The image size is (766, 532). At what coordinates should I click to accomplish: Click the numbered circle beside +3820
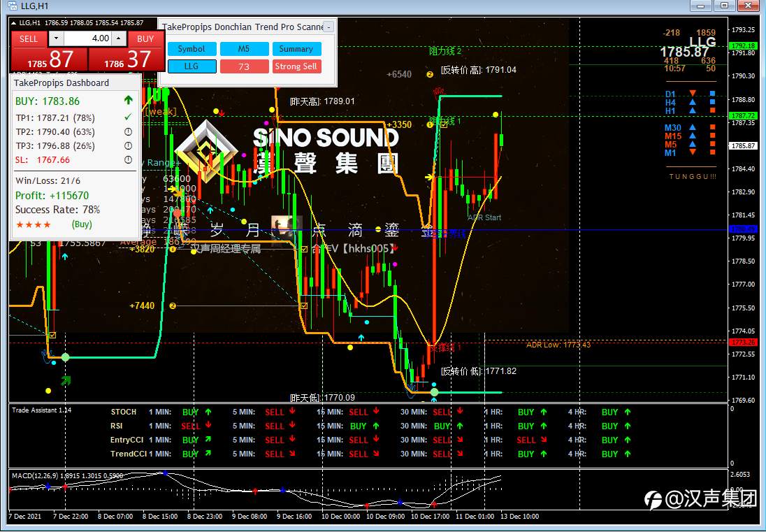[x=173, y=249]
